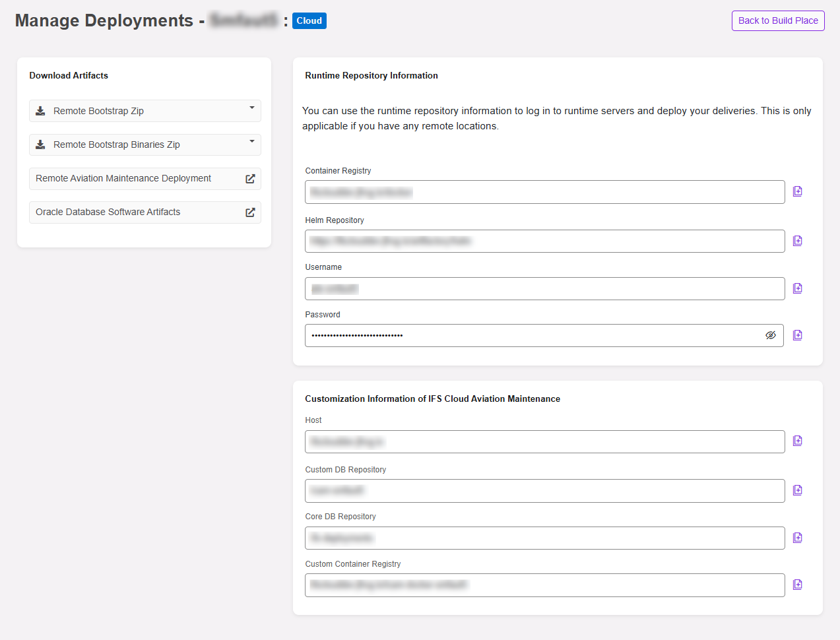840x640 pixels.
Task: Open the Remote Aviation Maintenance Deployment link
Action: tap(145, 179)
